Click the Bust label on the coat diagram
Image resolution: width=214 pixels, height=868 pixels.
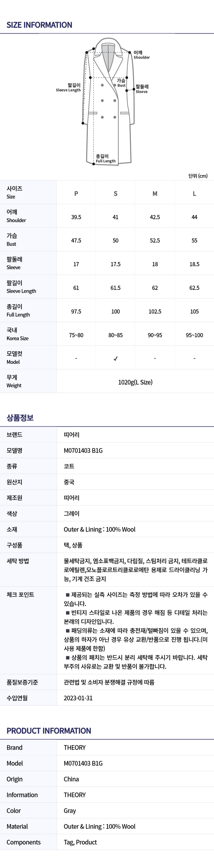pyautogui.click(x=121, y=83)
